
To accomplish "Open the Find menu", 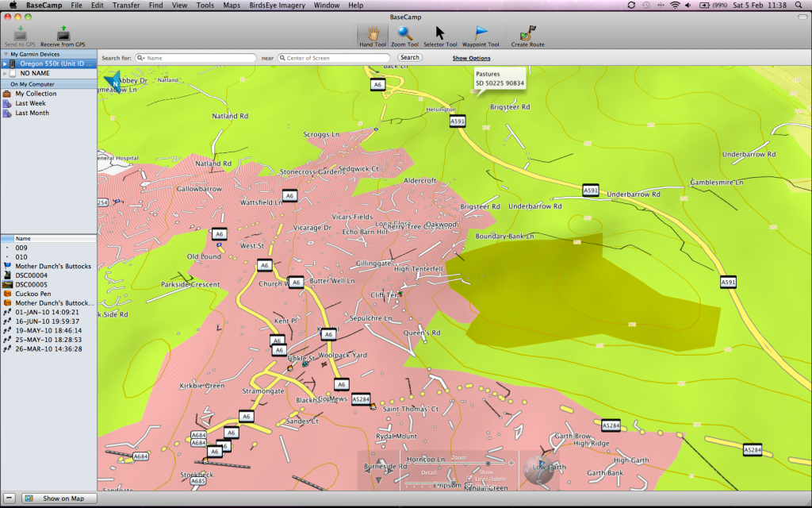I will [x=155, y=6].
